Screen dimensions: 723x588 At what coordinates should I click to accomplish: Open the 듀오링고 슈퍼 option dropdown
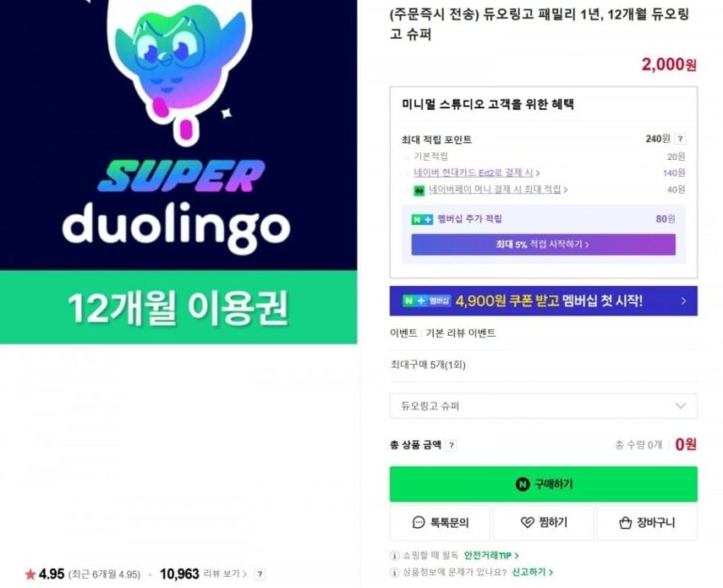pyautogui.click(x=543, y=406)
